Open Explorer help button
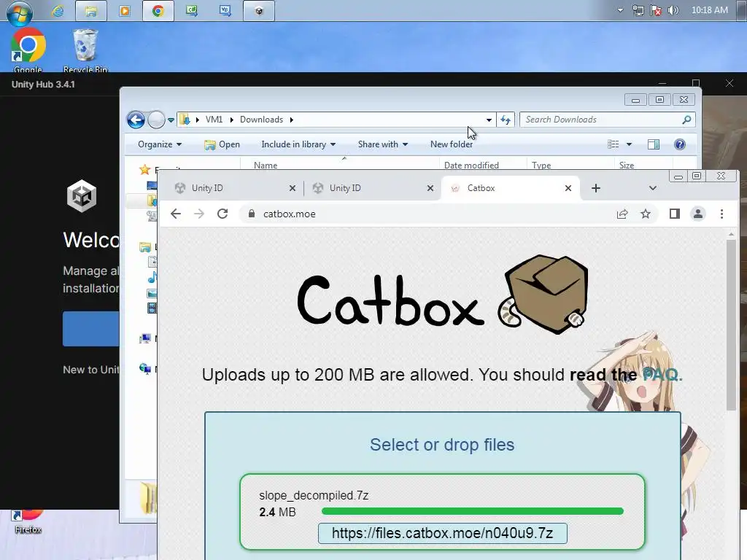 pos(680,144)
